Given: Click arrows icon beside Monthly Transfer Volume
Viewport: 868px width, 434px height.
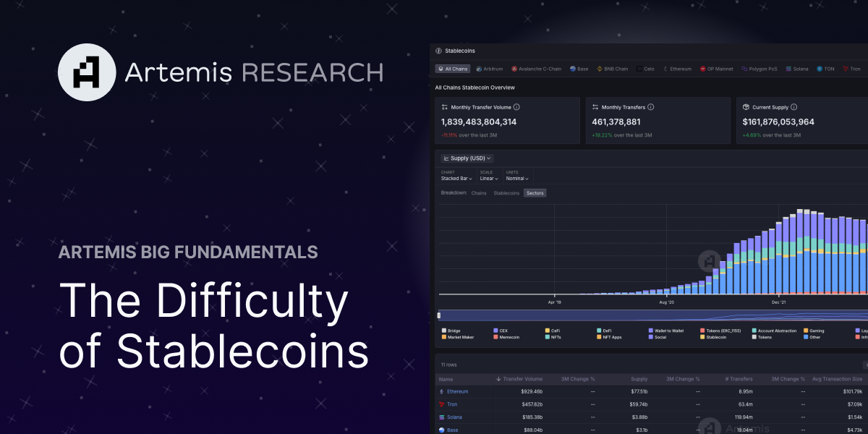Looking at the screenshot, I should point(445,107).
